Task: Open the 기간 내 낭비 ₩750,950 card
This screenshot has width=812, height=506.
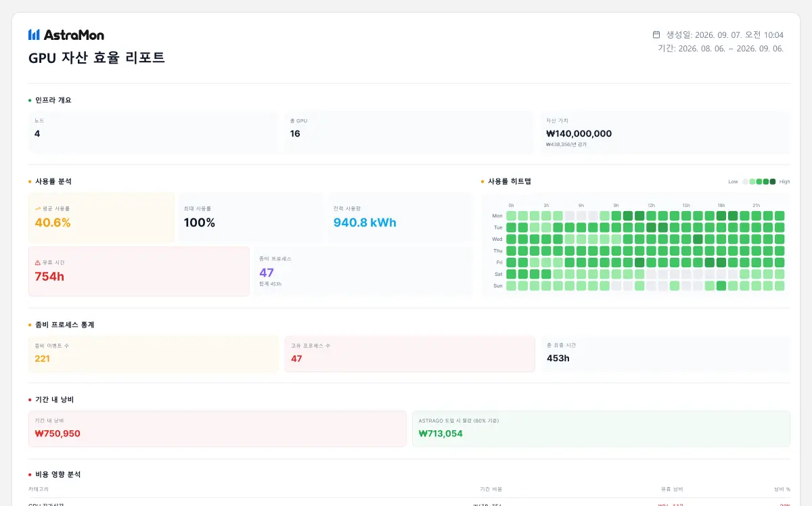Action: point(217,429)
